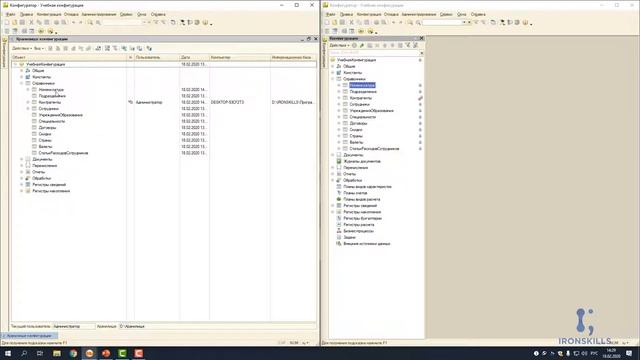Open Действия dropdown in Конфигурация panel
The width and height of the screenshot is (640, 360).
pos(340,45)
